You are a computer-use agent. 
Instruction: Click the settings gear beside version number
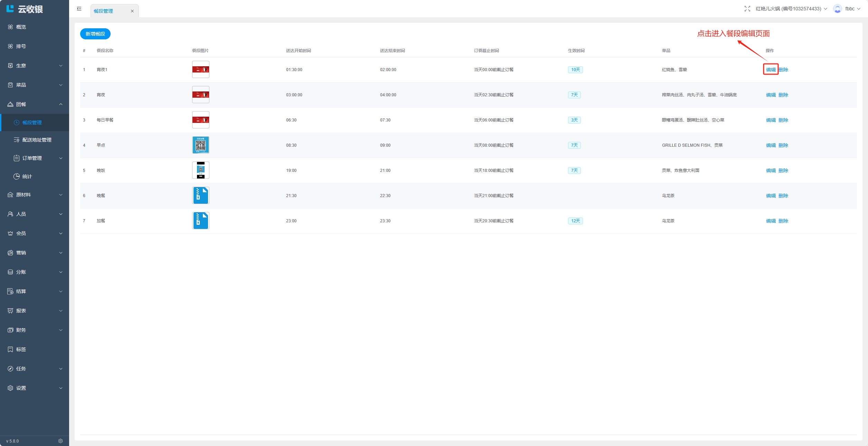tap(60, 441)
